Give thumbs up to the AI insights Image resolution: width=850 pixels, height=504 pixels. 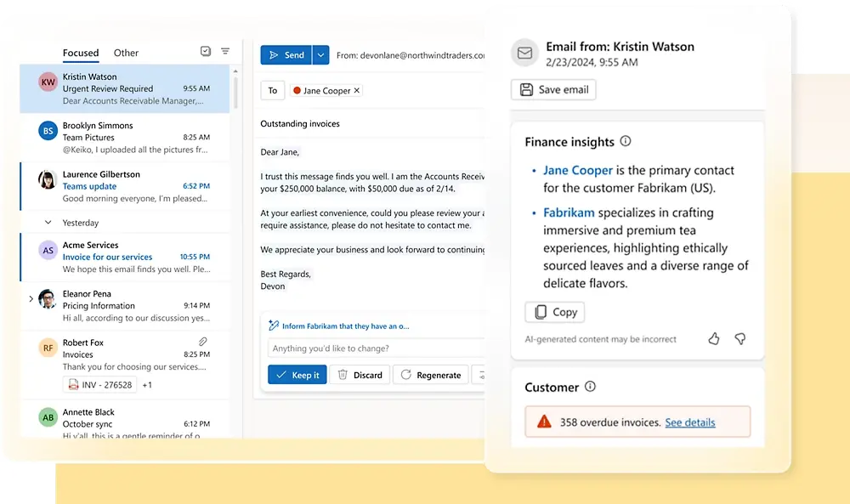714,339
